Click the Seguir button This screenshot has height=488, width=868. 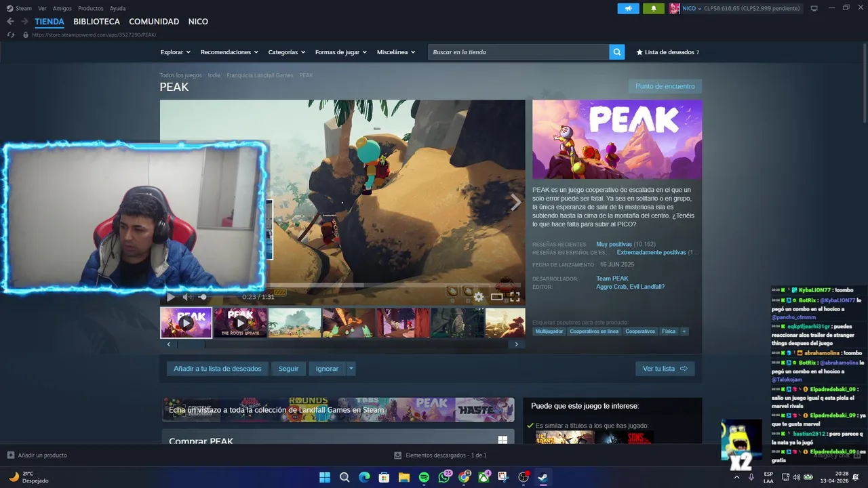pyautogui.click(x=288, y=369)
